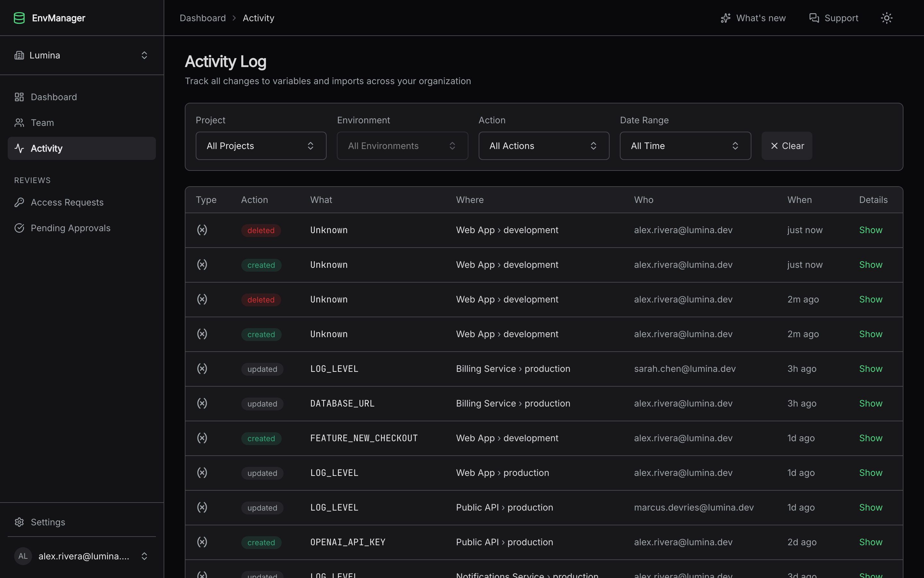Viewport: 924px width, 578px height.
Task: Go to Dashboard in sidebar
Action: [x=82, y=97]
